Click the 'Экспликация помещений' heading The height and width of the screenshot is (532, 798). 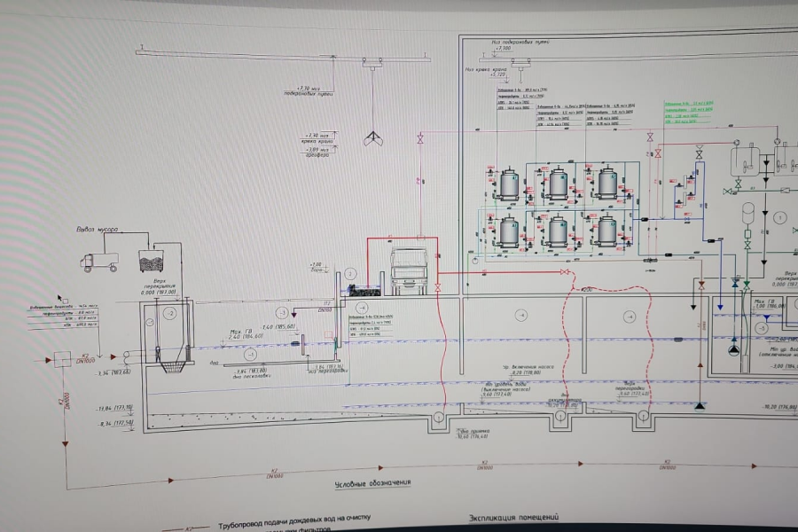[513, 518]
